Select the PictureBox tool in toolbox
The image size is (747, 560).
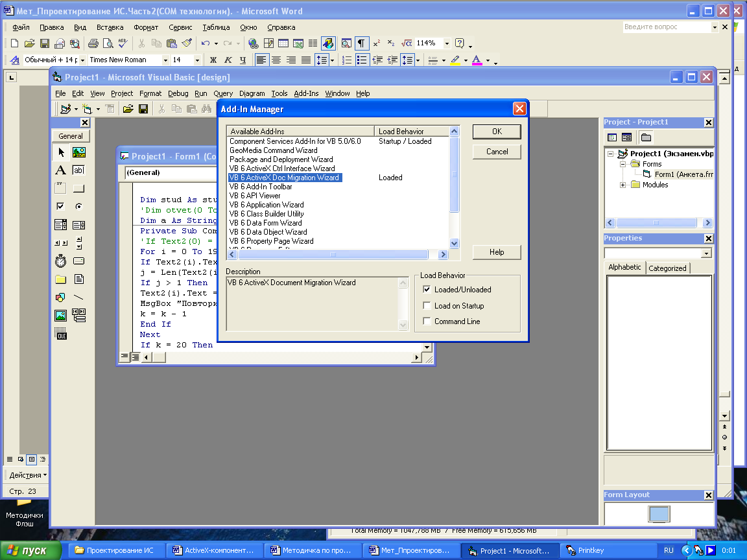[x=78, y=152]
